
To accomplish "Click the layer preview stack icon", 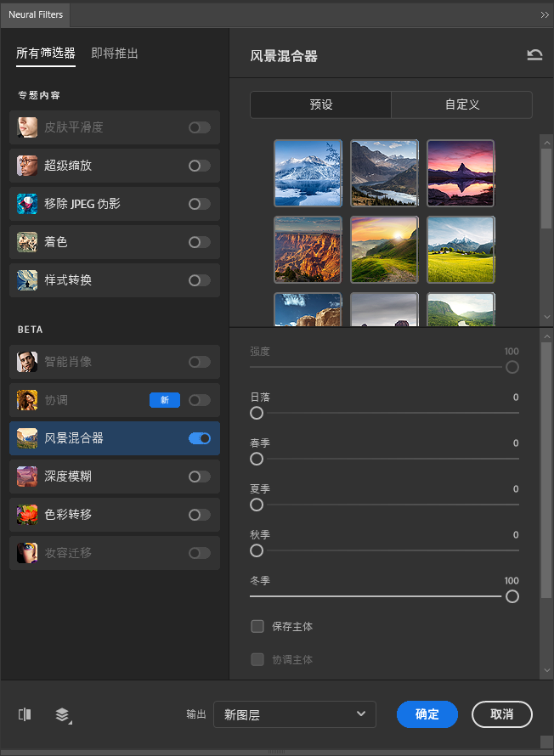I will tap(63, 714).
